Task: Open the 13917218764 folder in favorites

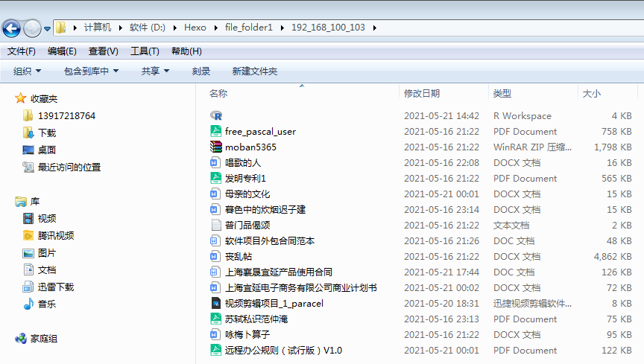Action: pos(66,116)
